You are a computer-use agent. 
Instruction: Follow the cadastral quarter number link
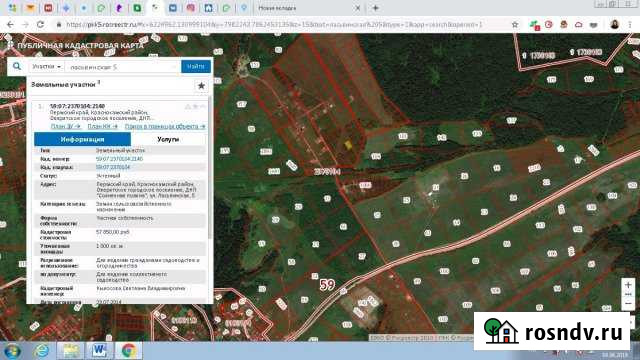[113, 167]
